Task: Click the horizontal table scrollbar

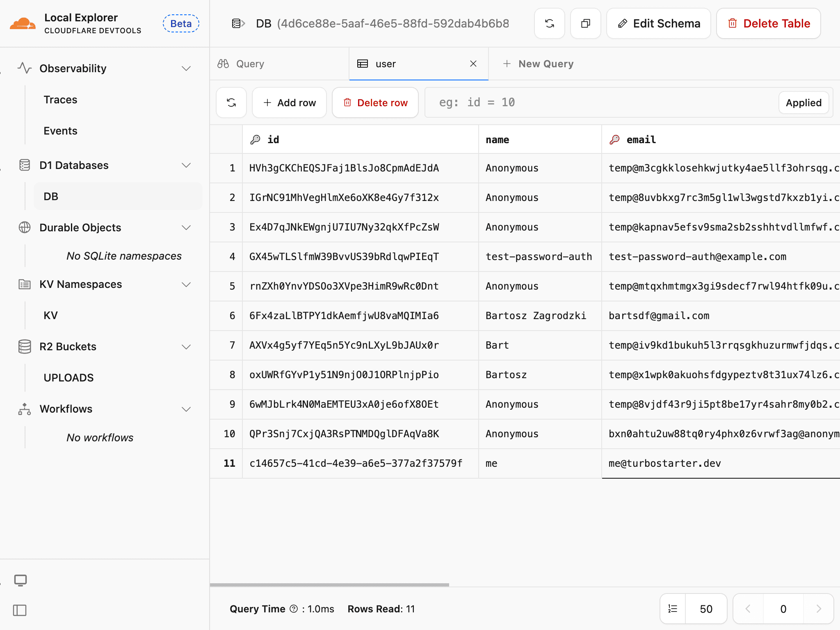Action: (329, 584)
